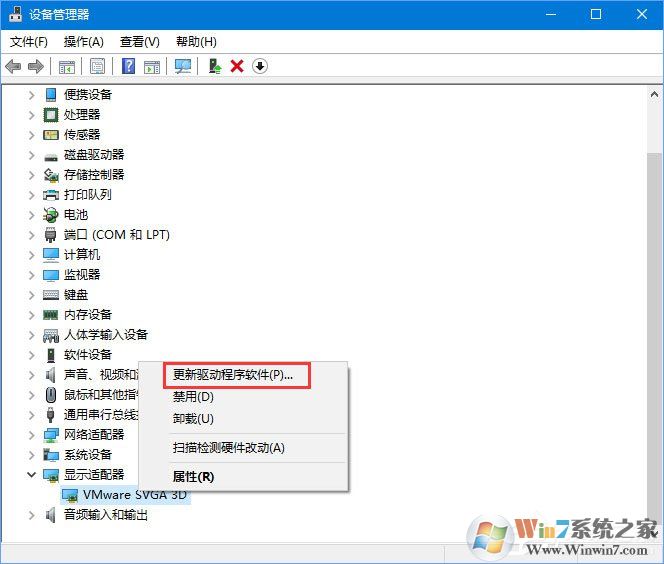Select the VMware SVGA 3D device
664x564 pixels.
(x=135, y=495)
